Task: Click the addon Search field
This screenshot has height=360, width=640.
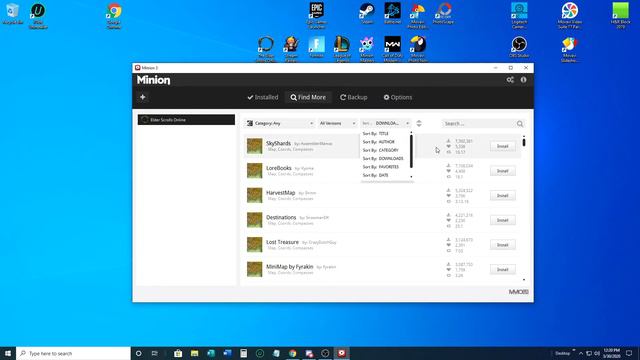Action: tap(479, 124)
